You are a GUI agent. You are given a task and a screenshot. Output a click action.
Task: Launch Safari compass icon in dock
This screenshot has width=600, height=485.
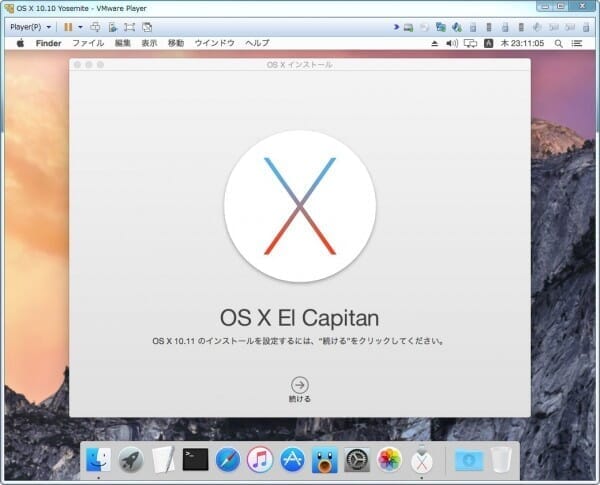(x=228, y=459)
